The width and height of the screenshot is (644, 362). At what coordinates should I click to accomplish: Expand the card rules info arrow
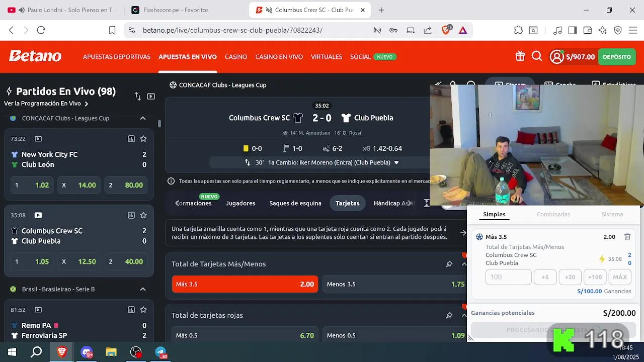pyautogui.click(x=463, y=233)
